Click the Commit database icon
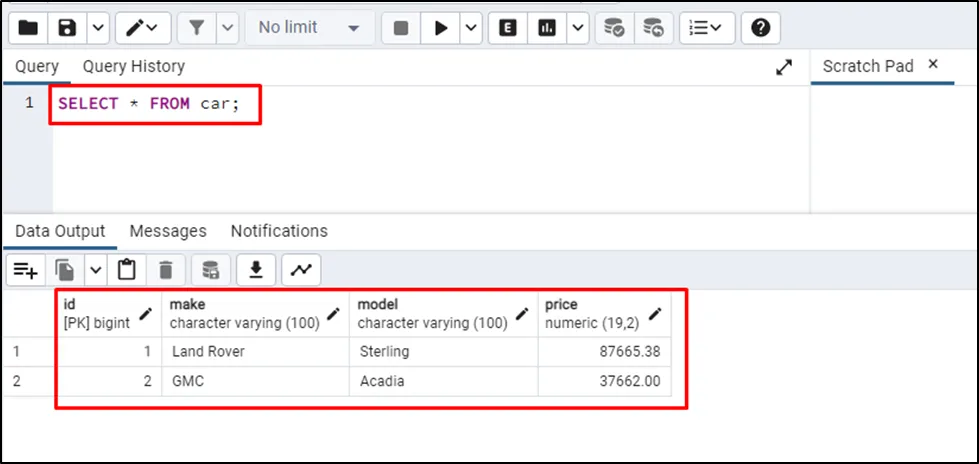Screen dimensions: 979x464 [x=615, y=28]
